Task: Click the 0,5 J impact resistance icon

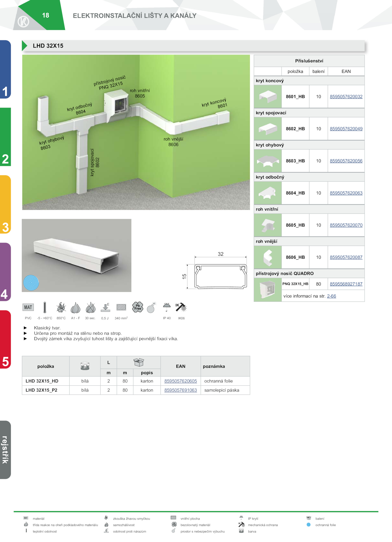Action: point(105,307)
